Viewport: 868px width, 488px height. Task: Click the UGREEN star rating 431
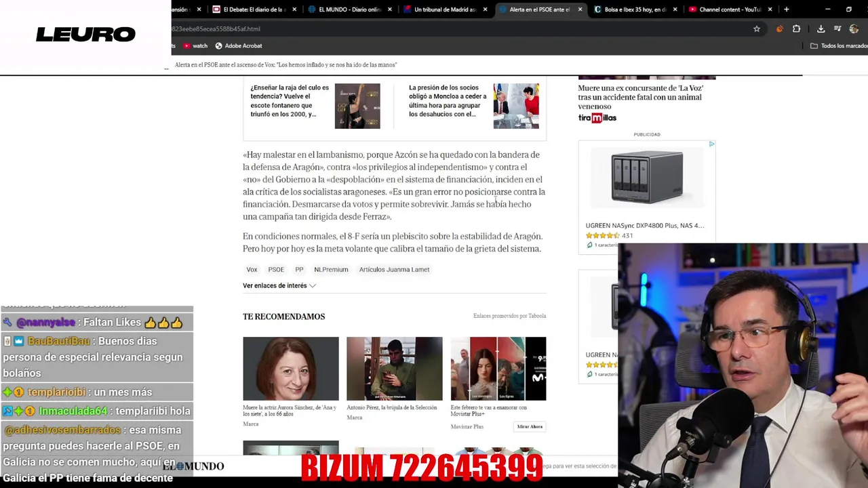pos(609,236)
